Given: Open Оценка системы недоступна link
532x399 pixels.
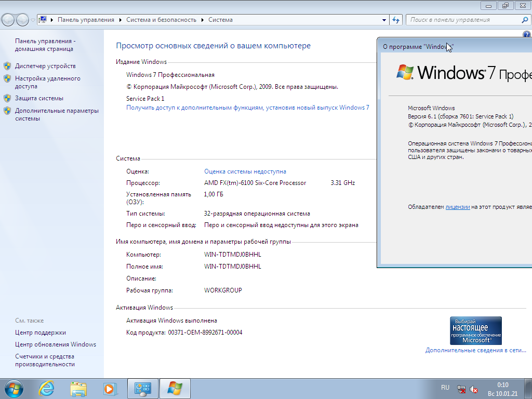Looking at the screenshot, I should (245, 171).
